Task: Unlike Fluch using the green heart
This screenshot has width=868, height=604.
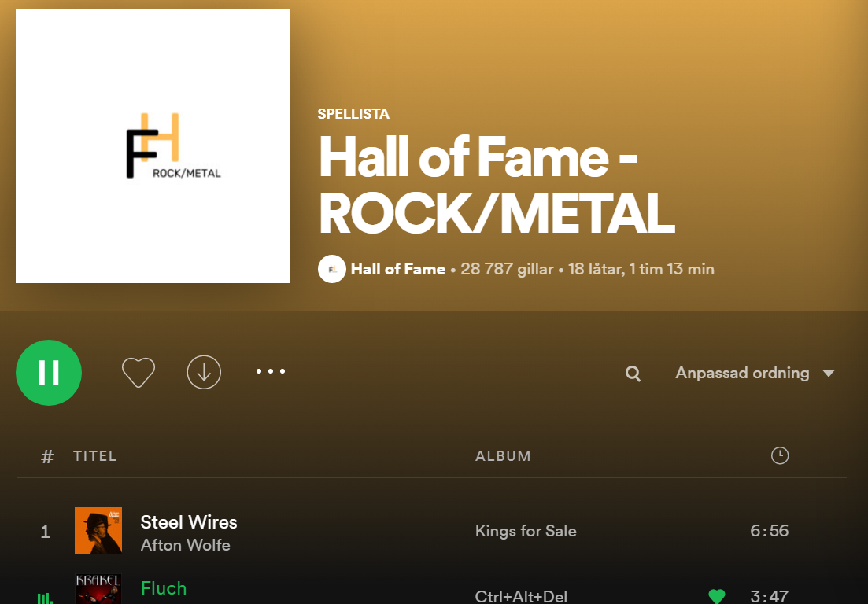Action: 716,596
